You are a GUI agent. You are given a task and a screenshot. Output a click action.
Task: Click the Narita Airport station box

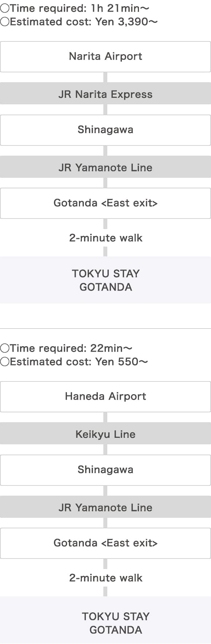tap(105, 57)
